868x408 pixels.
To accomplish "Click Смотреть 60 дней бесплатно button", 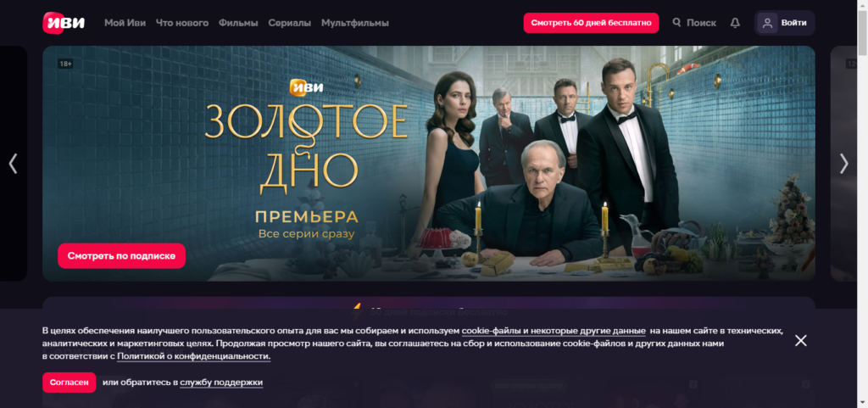I will tap(591, 23).
